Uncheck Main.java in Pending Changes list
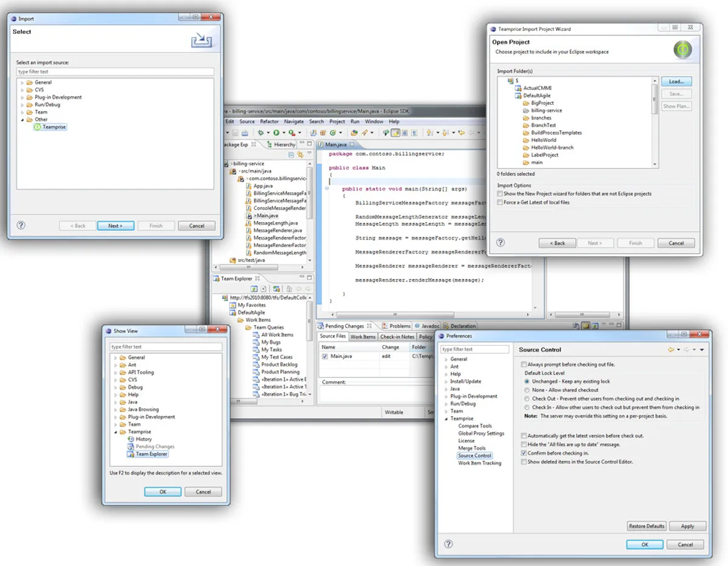728x566 pixels. [x=325, y=356]
